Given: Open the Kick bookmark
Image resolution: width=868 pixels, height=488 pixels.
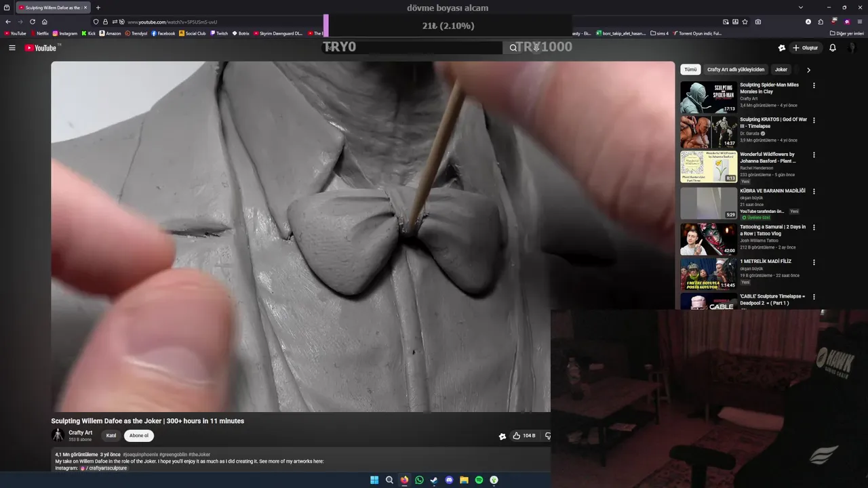Looking at the screenshot, I should click(89, 33).
